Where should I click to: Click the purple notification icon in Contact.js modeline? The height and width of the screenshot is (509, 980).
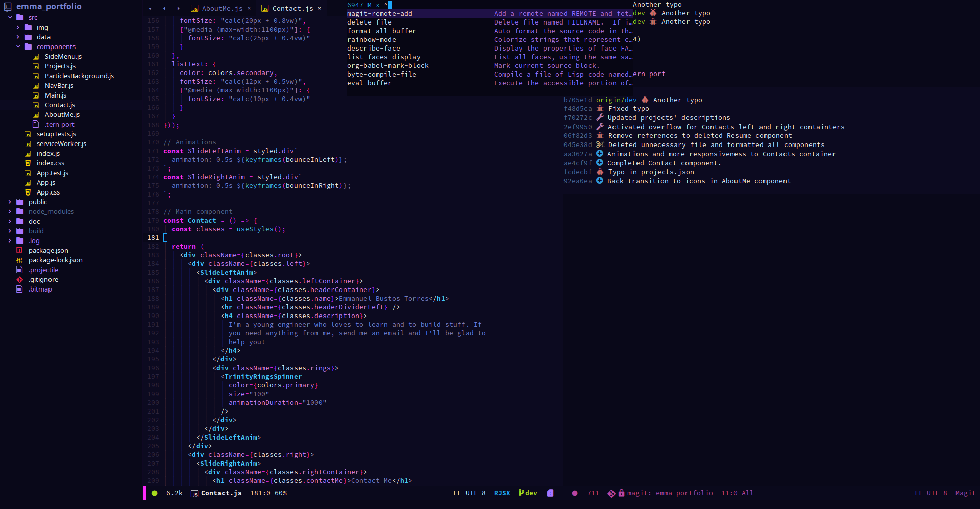[550, 493]
